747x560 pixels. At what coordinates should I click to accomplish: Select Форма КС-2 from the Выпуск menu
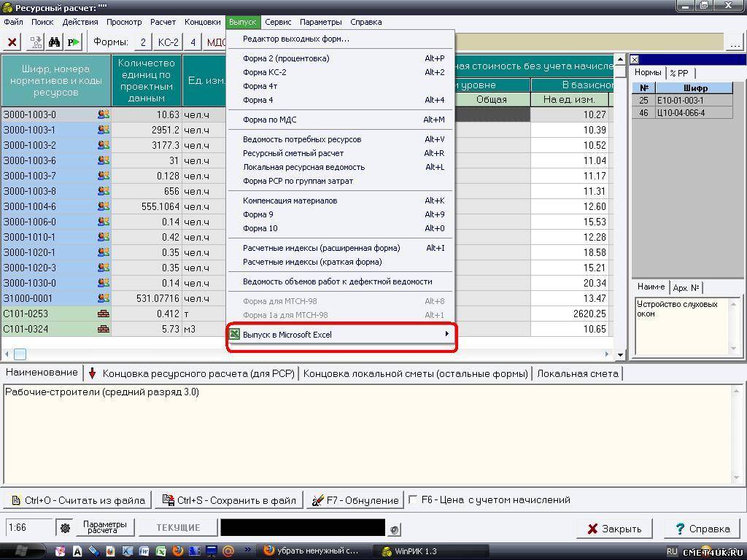pyautogui.click(x=264, y=72)
